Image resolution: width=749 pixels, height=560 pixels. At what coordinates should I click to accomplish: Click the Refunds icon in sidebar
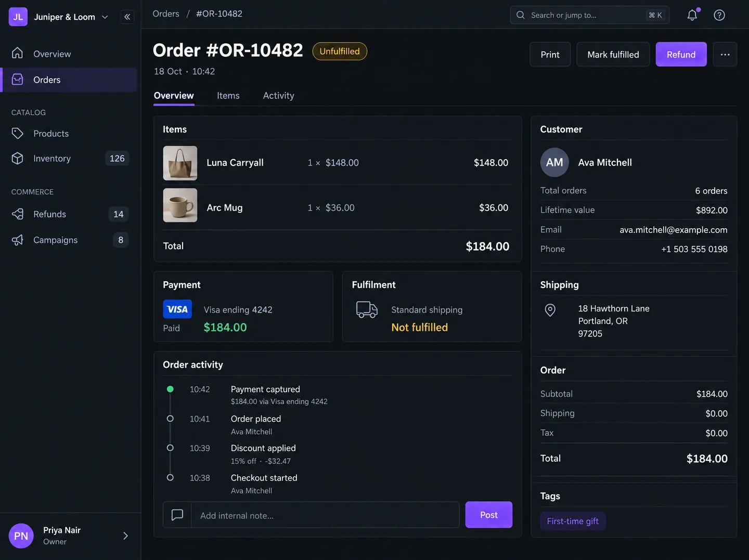18,214
